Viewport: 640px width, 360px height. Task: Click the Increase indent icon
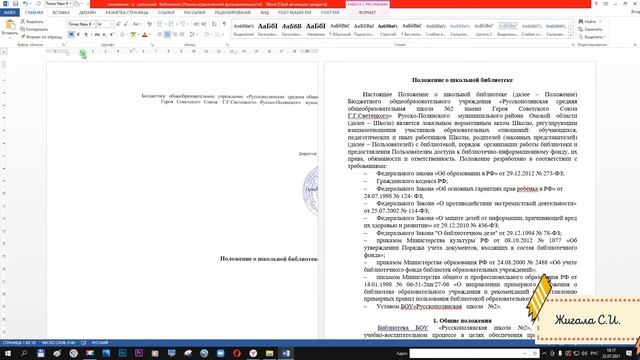pos(204,24)
